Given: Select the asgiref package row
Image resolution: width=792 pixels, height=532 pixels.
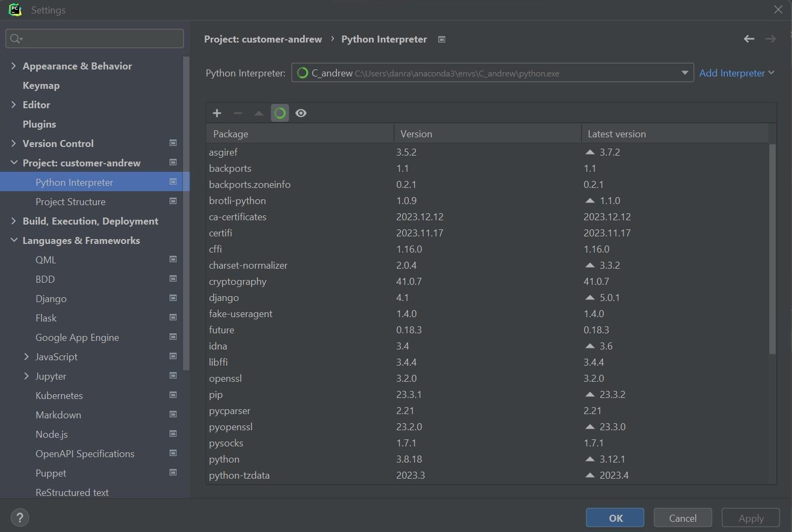Looking at the screenshot, I should pos(487,152).
